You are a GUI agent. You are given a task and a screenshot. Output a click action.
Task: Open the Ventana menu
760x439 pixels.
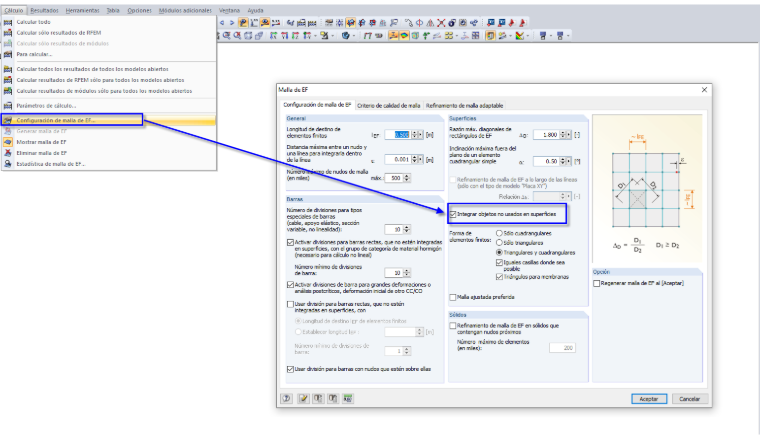pos(229,10)
